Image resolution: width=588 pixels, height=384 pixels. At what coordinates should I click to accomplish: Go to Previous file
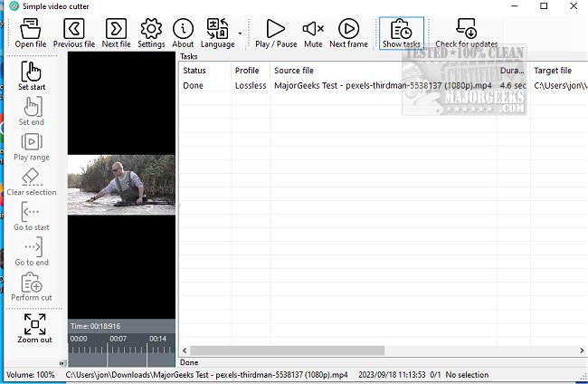coord(74,33)
